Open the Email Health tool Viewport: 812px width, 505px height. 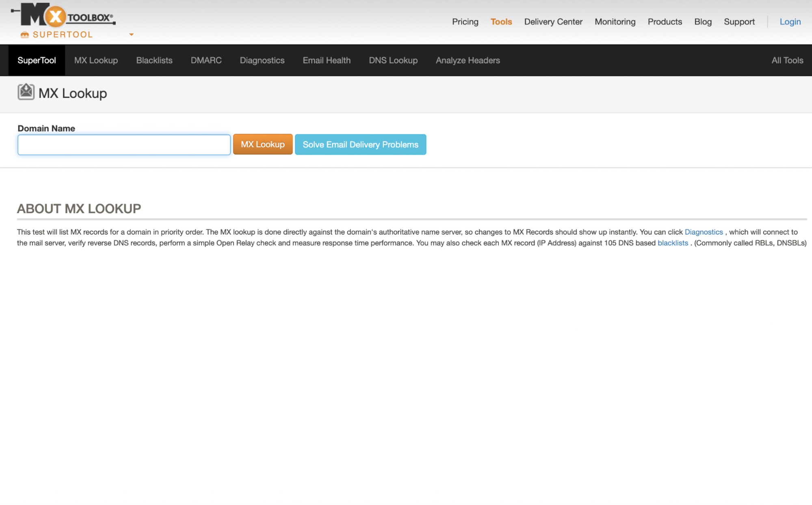pyautogui.click(x=326, y=60)
